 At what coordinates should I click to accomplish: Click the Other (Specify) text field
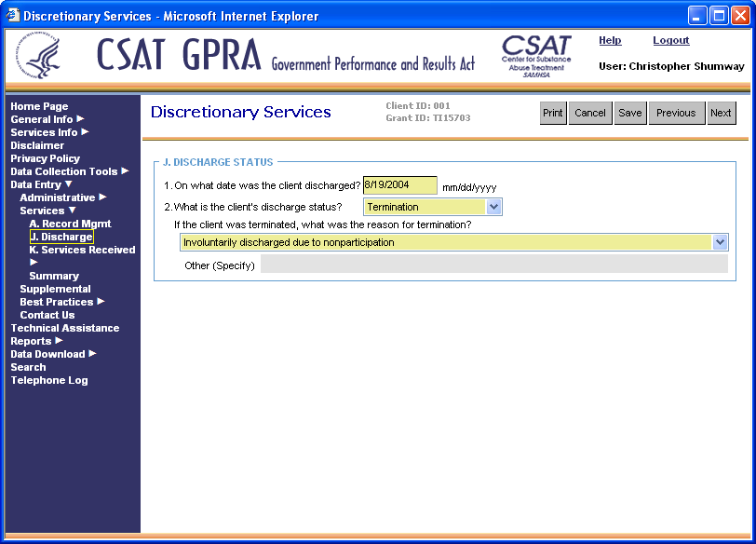[x=493, y=265]
